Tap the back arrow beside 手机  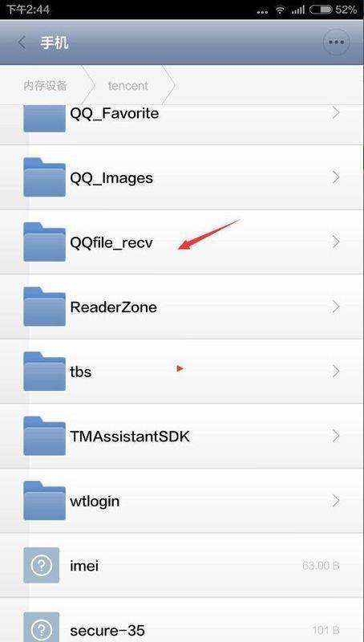(x=22, y=43)
